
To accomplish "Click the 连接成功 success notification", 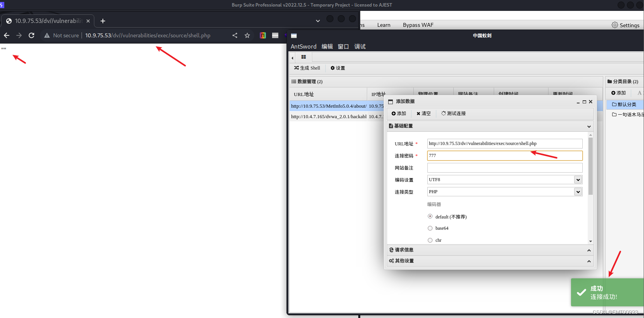I will point(607,292).
